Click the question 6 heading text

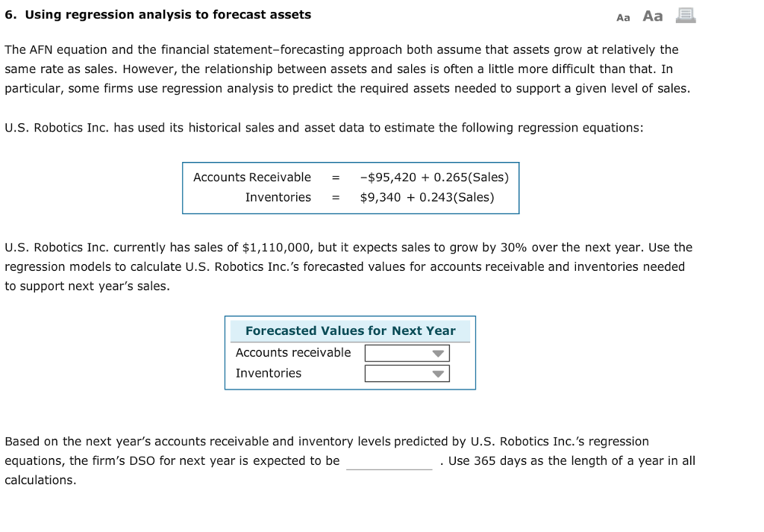[x=158, y=14]
